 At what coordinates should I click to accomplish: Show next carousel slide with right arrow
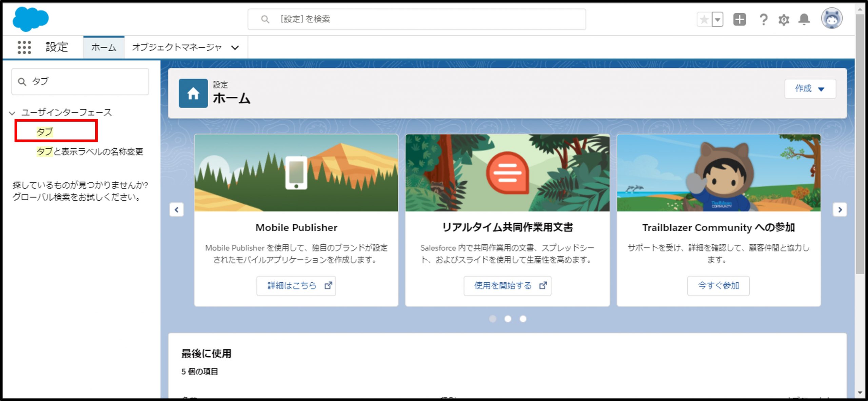pos(840,209)
